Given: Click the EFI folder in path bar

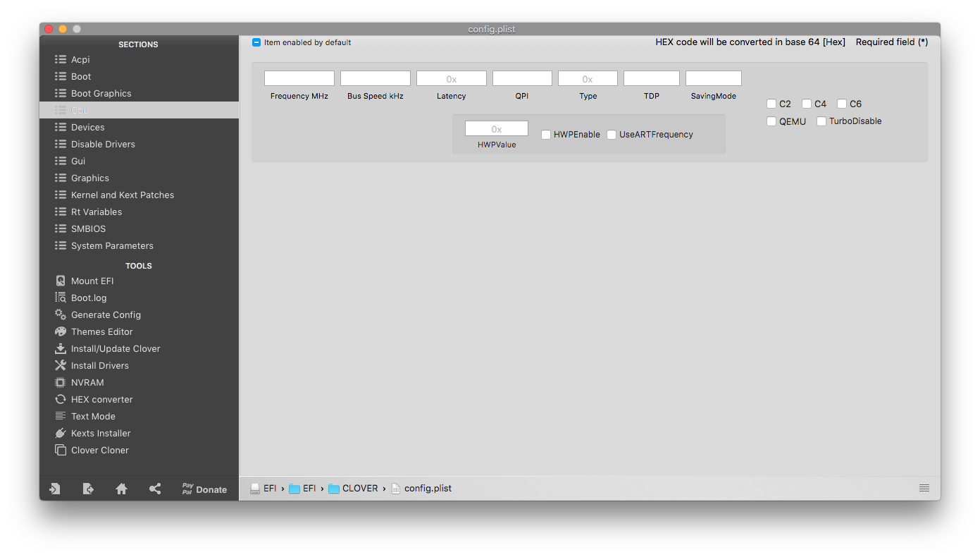Looking at the screenshot, I should (302, 488).
